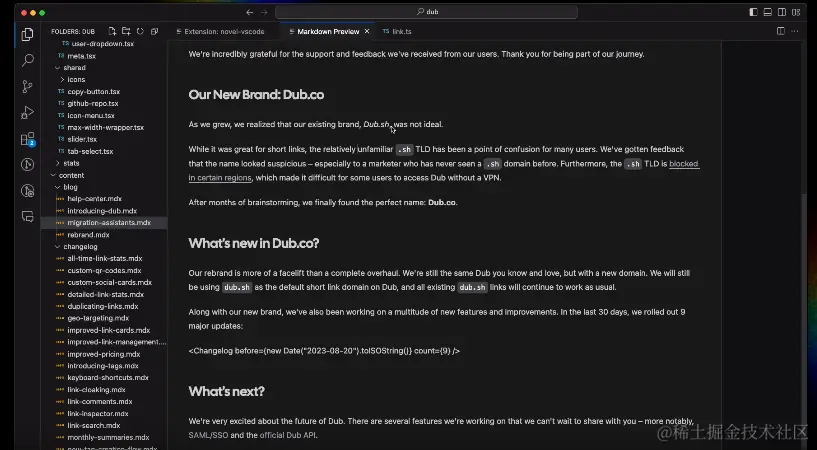Open custom-qr-codes.mdx file
Image resolution: width=817 pixels, height=450 pixels.
[104, 270]
